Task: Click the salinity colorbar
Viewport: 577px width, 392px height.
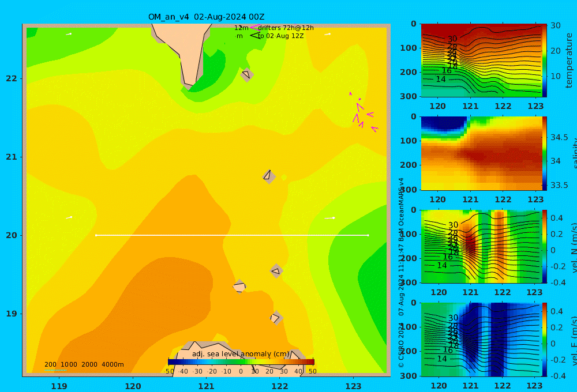Action: (544, 153)
